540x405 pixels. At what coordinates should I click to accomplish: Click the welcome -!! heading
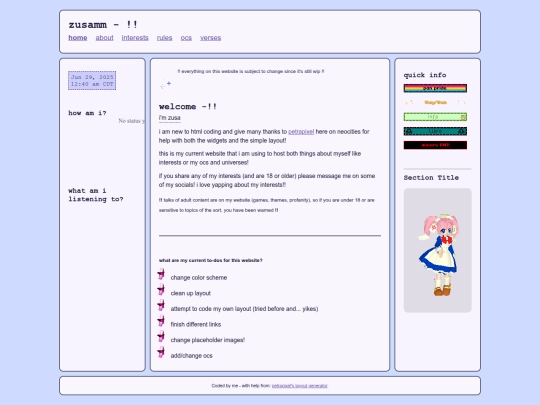pos(188,106)
